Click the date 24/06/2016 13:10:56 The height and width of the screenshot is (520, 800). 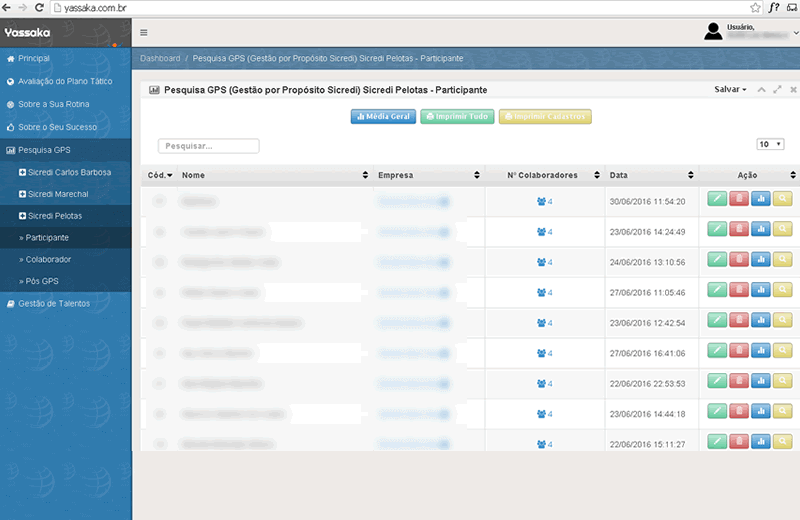647,262
